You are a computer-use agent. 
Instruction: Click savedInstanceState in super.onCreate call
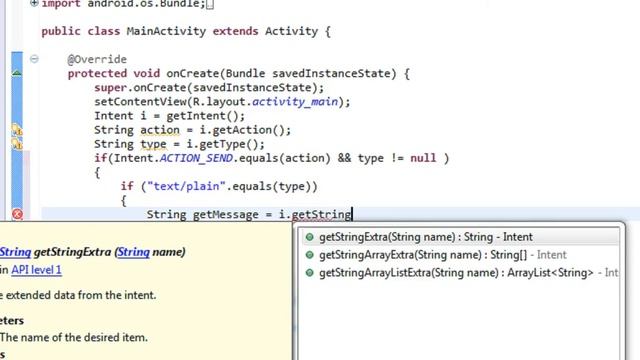click(x=252, y=87)
